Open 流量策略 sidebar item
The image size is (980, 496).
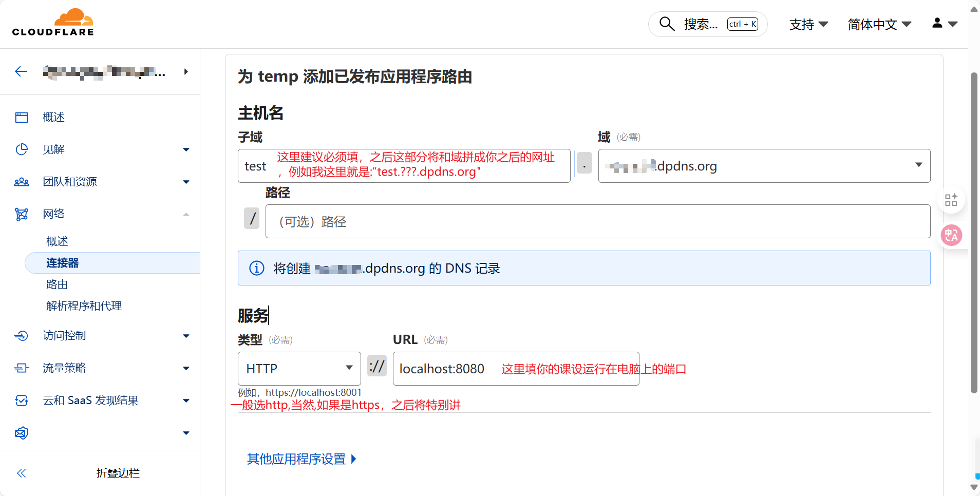(64, 368)
